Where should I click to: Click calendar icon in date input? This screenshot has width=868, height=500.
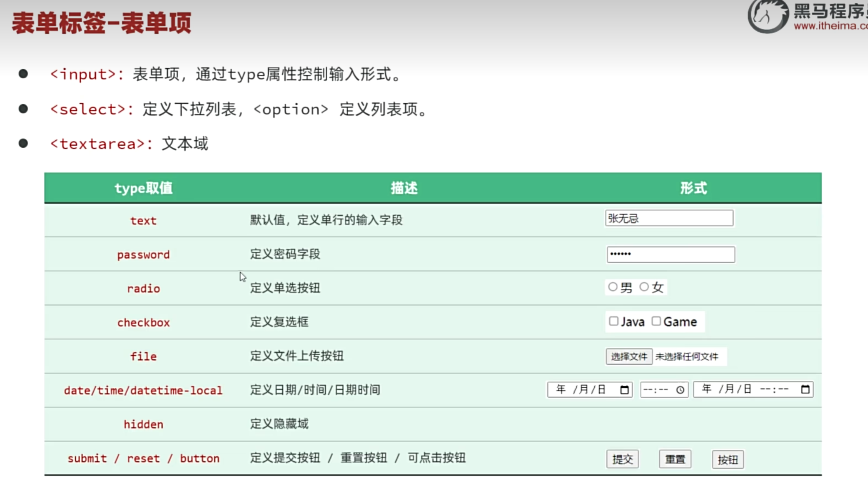(624, 390)
